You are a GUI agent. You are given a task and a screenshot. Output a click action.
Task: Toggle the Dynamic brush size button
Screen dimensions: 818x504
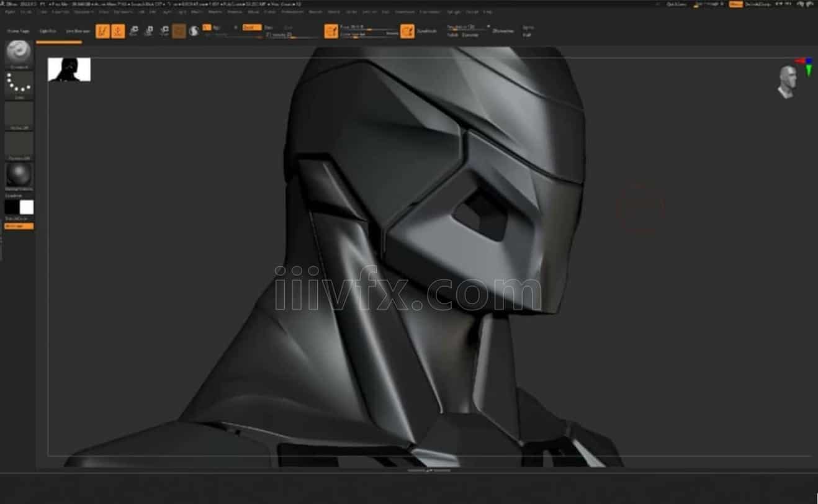[392, 35]
